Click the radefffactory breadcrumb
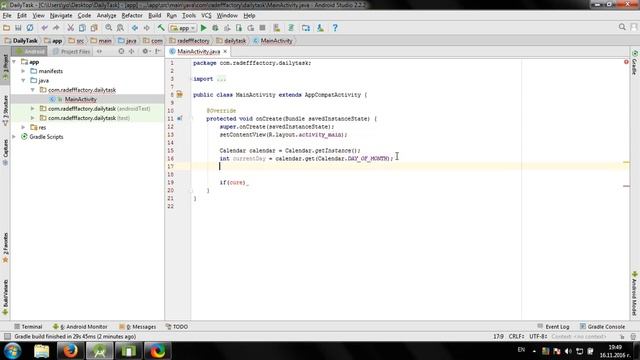This screenshot has height=360, width=640. 189,41
